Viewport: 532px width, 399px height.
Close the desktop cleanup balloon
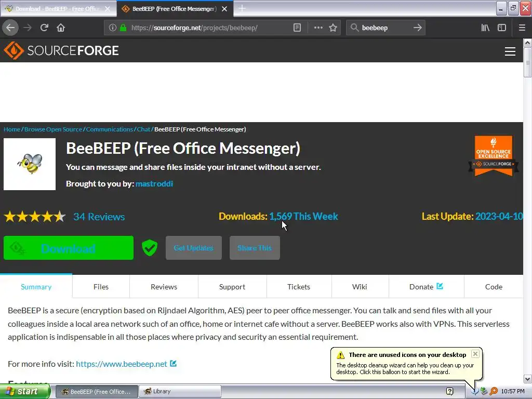(x=475, y=354)
